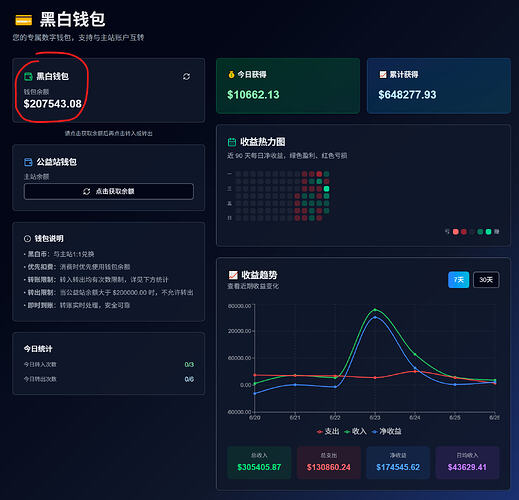The width and height of the screenshot is (519, 500).
Task: Click the 主站余额 label
Action: click(x=36, y=177)
